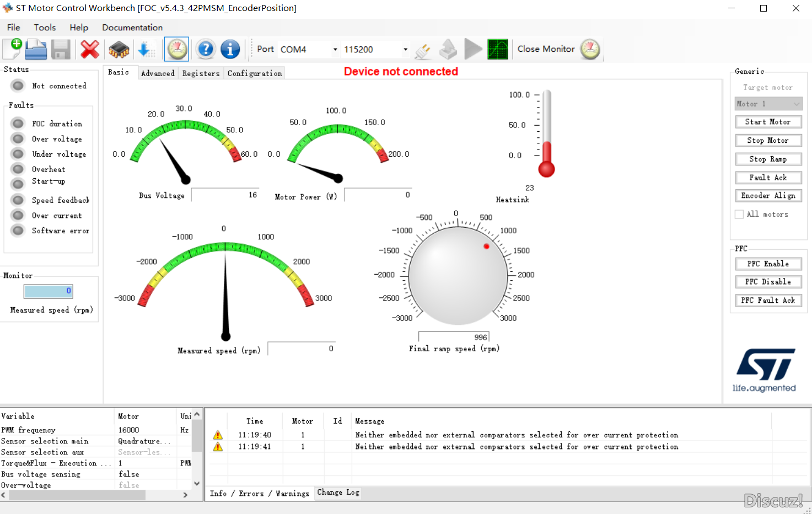
Task: Open a project with the folder icon
Action: [x=36, y=49]
